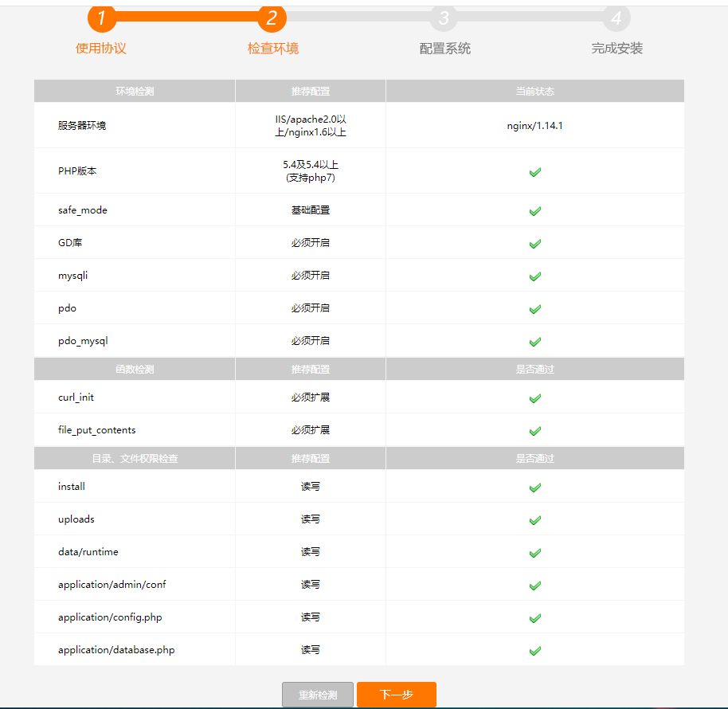The width and height of the screenshot is (728, 709).
Task: Click the step 3 gray circle
Action: tap(444, 18)
